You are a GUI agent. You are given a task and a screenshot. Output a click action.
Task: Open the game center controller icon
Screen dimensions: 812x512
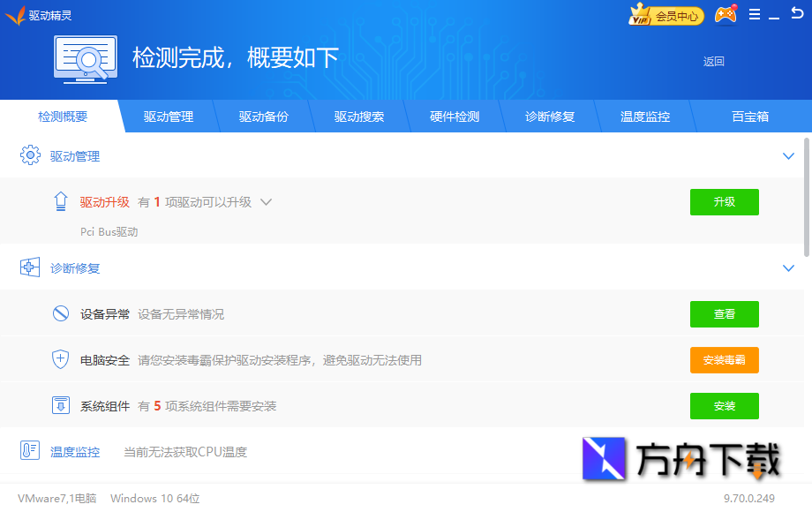[x=726, y=14]
